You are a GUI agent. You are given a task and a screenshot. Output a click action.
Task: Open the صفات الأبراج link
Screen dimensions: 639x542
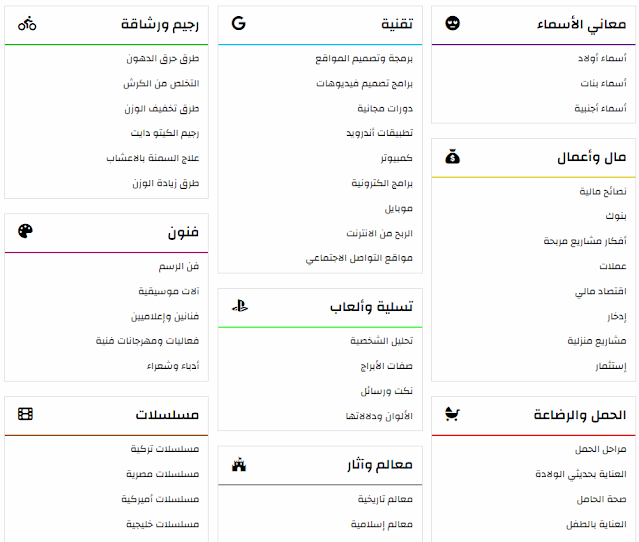[x=386, y=366]
